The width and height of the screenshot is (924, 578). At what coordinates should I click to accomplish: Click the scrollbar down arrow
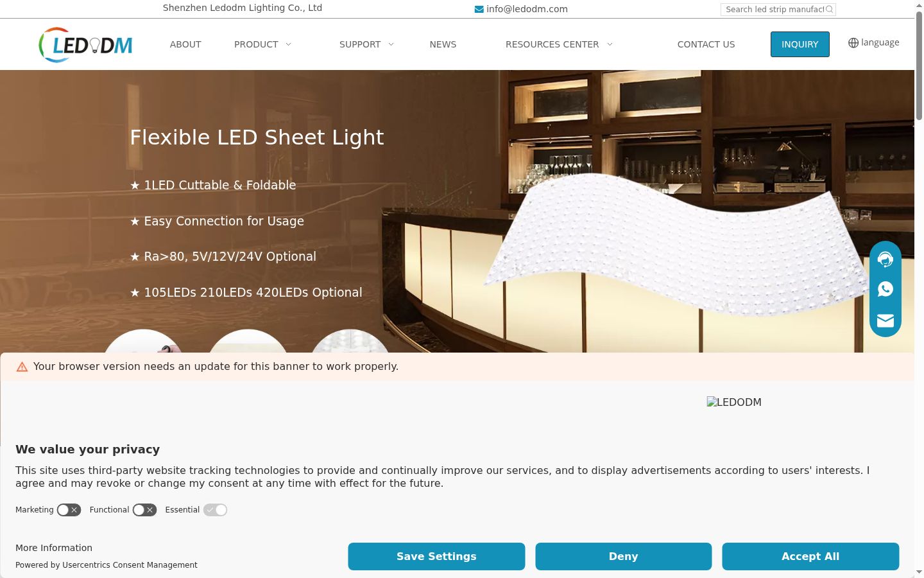(x=919, y=572)
